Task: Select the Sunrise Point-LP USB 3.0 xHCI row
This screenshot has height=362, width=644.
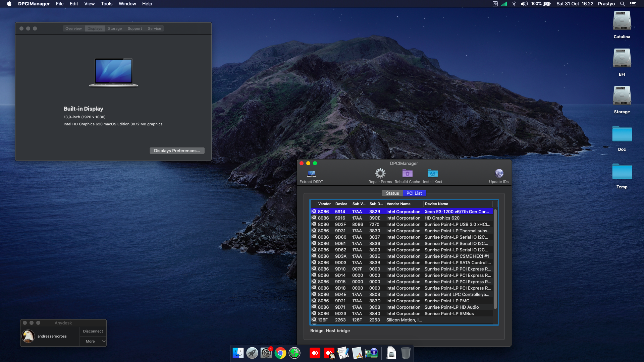Action: (x=401, y=224)
